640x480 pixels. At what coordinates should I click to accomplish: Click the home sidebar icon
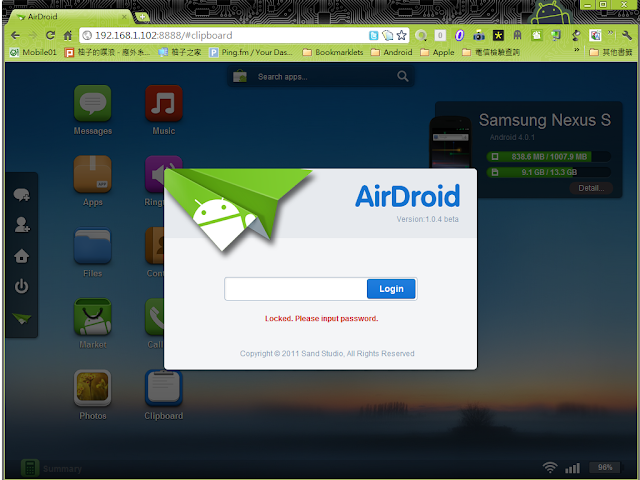(x=22, y=256)
